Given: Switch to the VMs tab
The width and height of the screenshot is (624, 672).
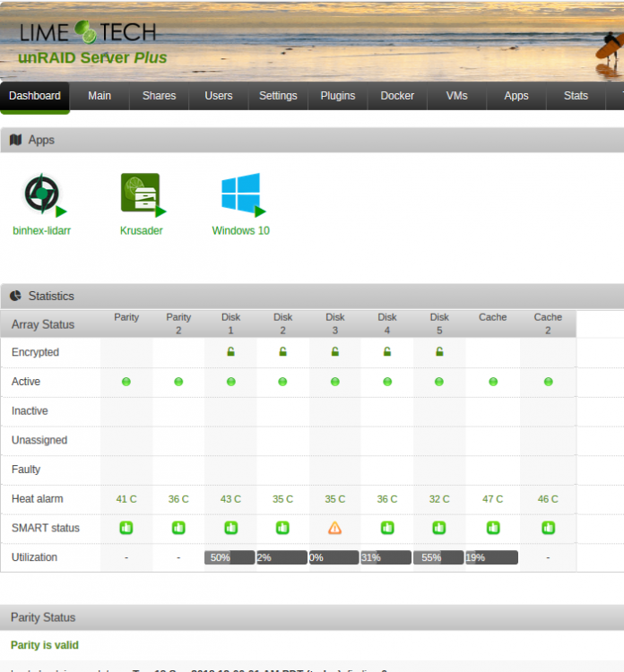Looking at the screenshot, I should 456,96.
